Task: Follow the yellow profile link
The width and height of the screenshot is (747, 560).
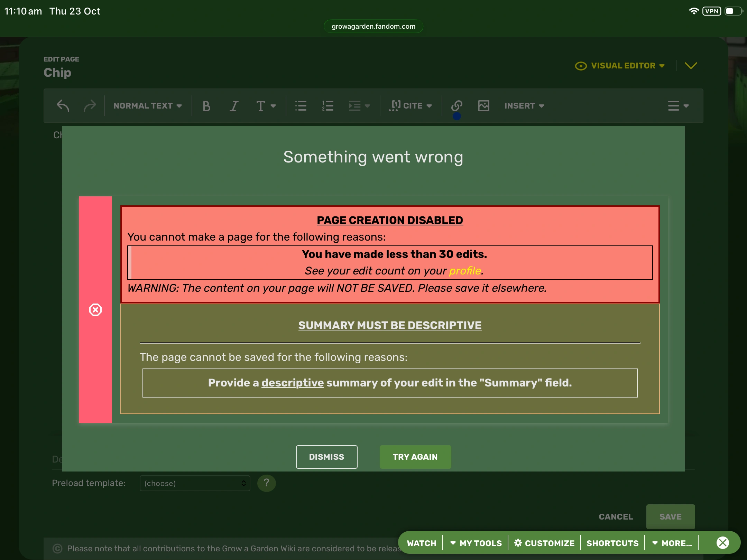Action: point(465,271)
